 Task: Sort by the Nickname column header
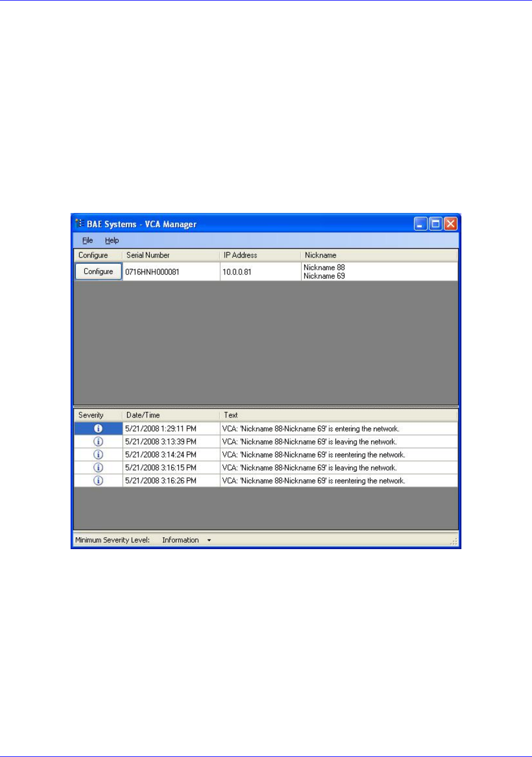(379, 255)
